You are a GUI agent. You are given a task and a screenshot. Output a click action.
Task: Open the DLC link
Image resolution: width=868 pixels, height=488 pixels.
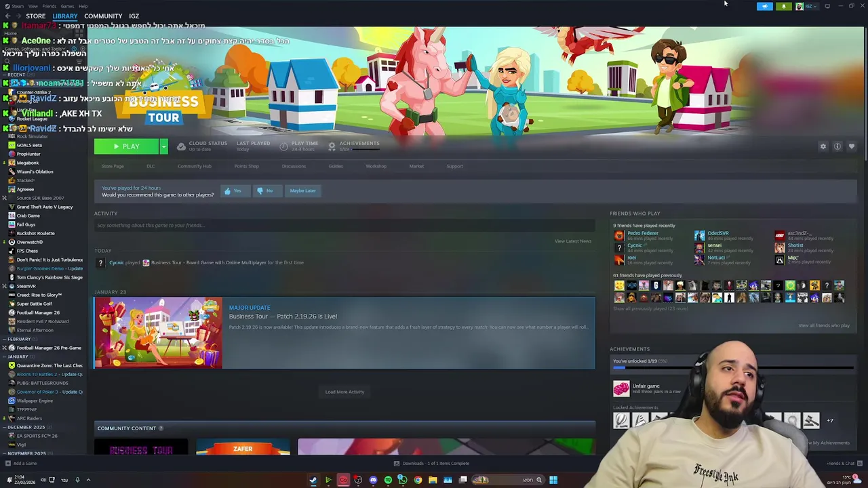151,166
